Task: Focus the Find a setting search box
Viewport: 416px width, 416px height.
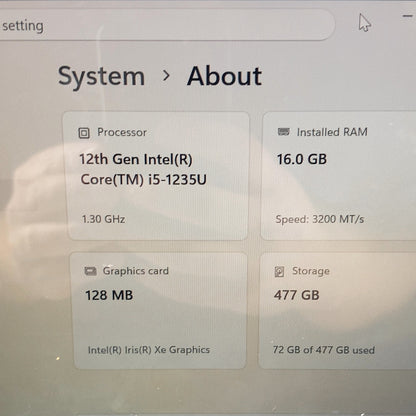Action: tap(166, 25)
